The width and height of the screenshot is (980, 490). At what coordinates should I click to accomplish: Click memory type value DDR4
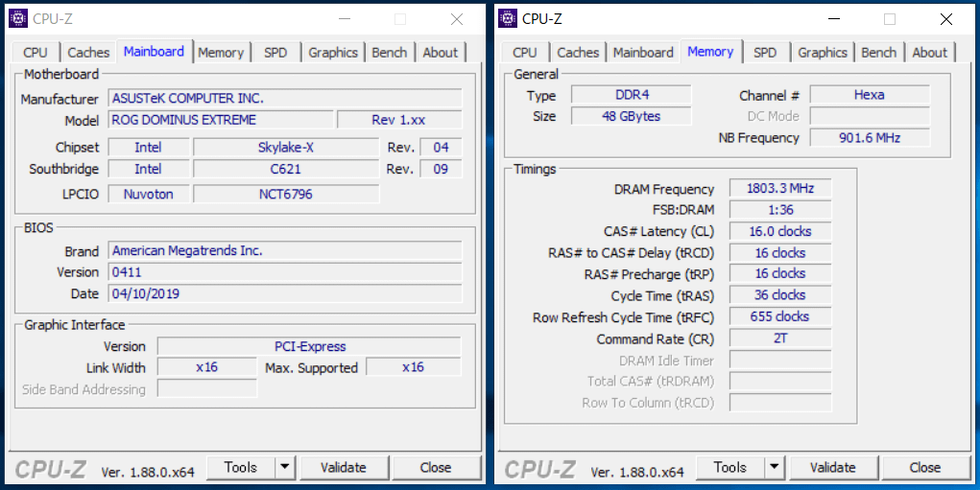click(x=632, y=95)
